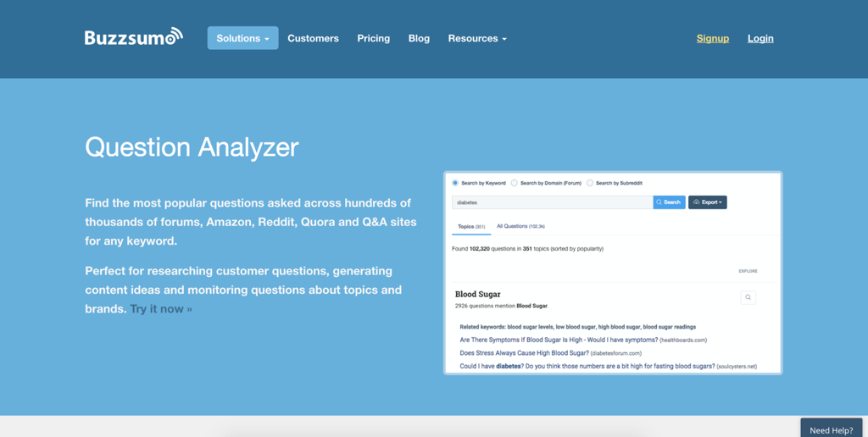Follow the Try it now link

160,308
